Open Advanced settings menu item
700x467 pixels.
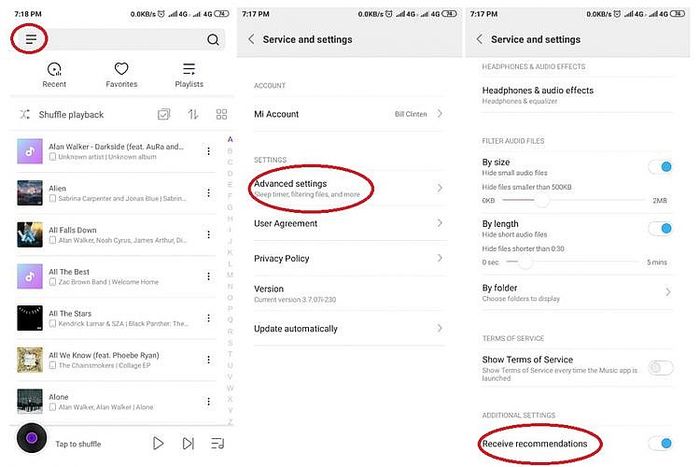tap(312, 188)
